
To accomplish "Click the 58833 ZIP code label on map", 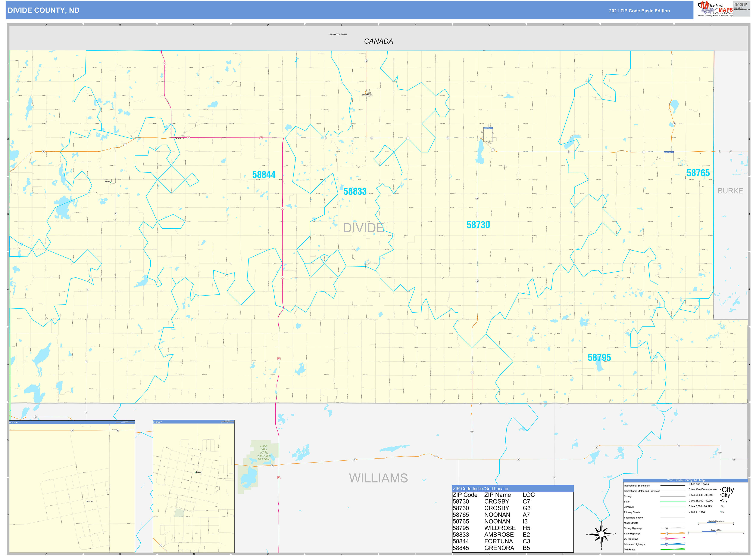I will click(355, 191).
